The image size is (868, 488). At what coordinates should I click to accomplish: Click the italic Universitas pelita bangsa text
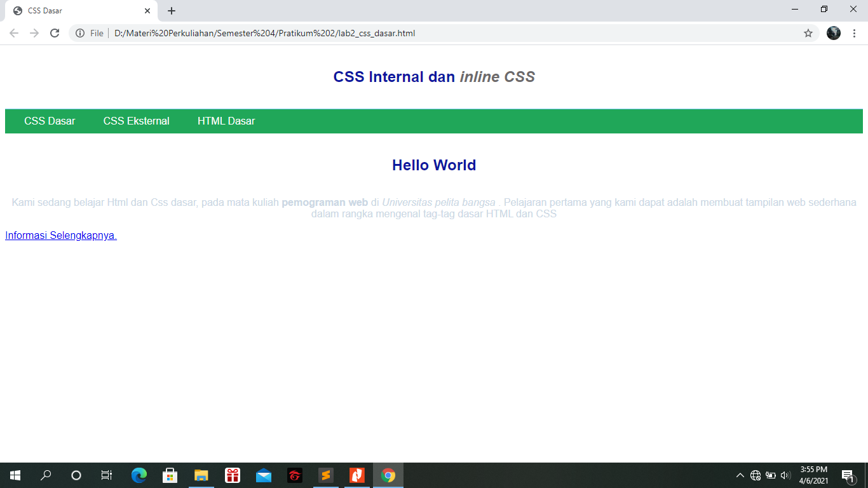tap(438, 202)
